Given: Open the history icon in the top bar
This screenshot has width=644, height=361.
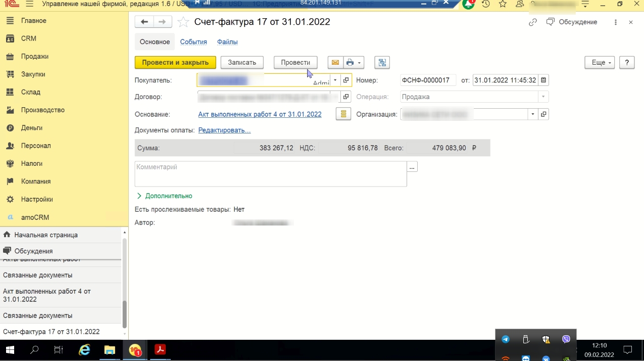Looking at the screenshot, I should [x=485, y=4].
